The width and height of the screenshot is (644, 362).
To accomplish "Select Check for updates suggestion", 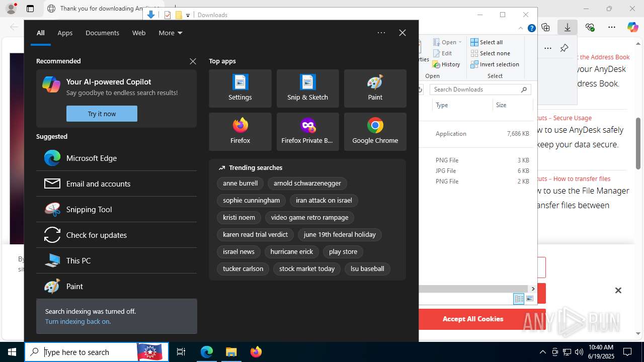I will (x=116, y=235).
